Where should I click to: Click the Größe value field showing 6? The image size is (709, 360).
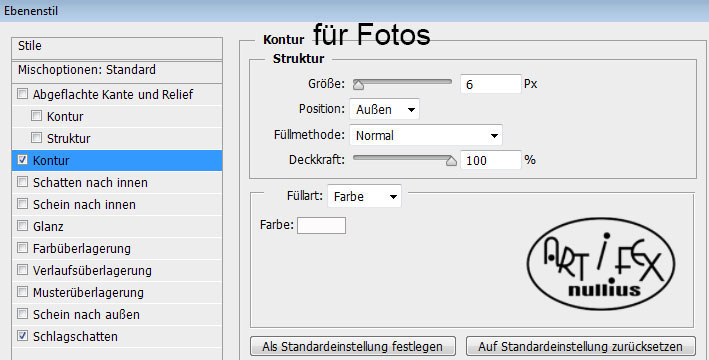[491, 85]
